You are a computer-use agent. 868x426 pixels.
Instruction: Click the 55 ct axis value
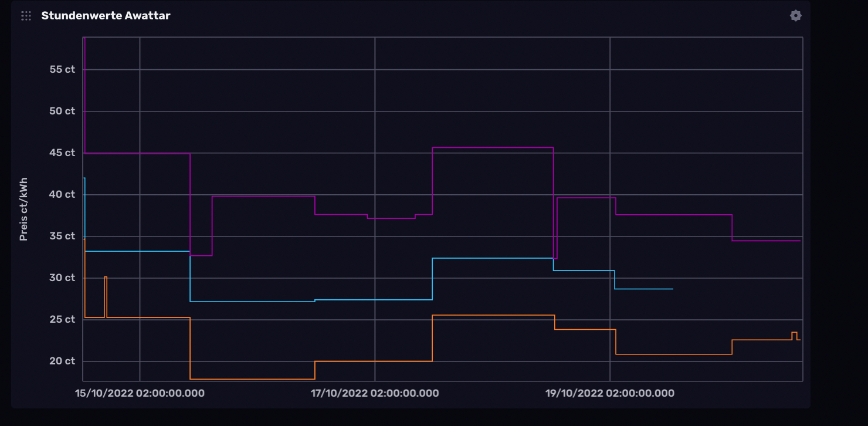(x=63, y=69)
